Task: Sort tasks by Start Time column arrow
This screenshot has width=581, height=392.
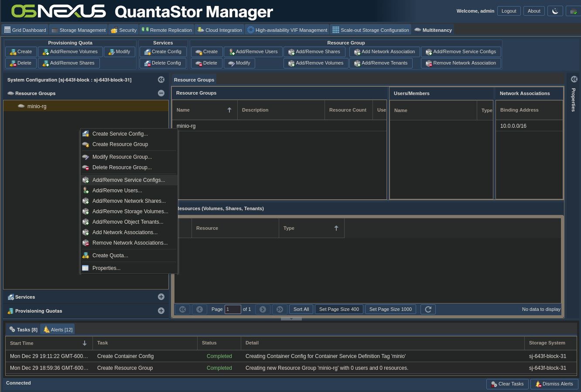Action: point(85,343)
